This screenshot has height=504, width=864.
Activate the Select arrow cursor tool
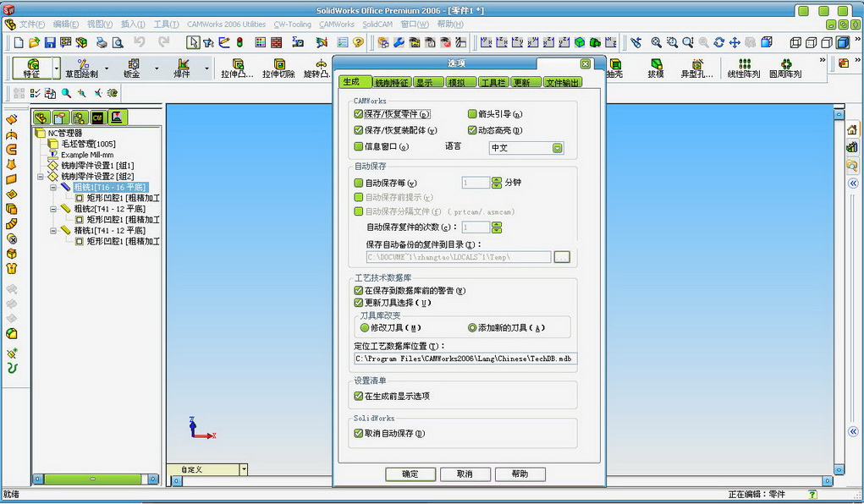click(193, 42)
